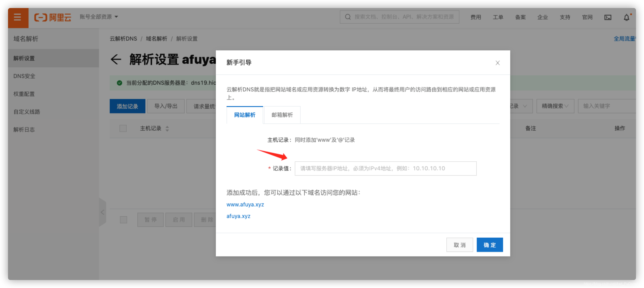Check the select-all checkbox in the records table
Viewport: 644px width, 288px height.
pyautogui.click(x=123, y=128)
